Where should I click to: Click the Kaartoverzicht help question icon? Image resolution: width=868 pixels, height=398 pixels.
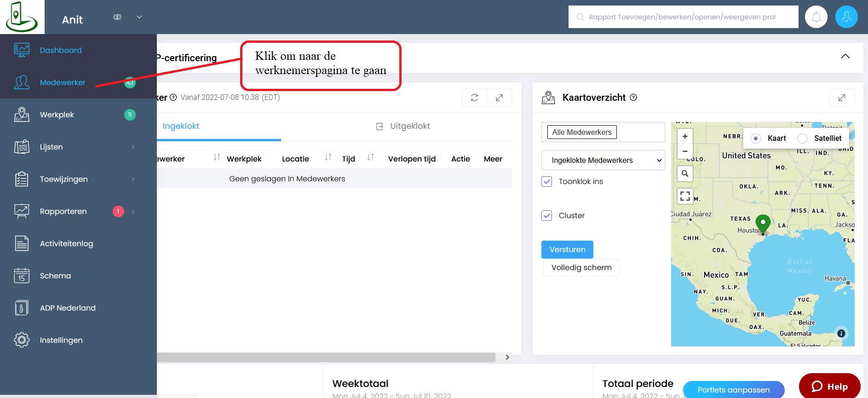click(633, 98)
